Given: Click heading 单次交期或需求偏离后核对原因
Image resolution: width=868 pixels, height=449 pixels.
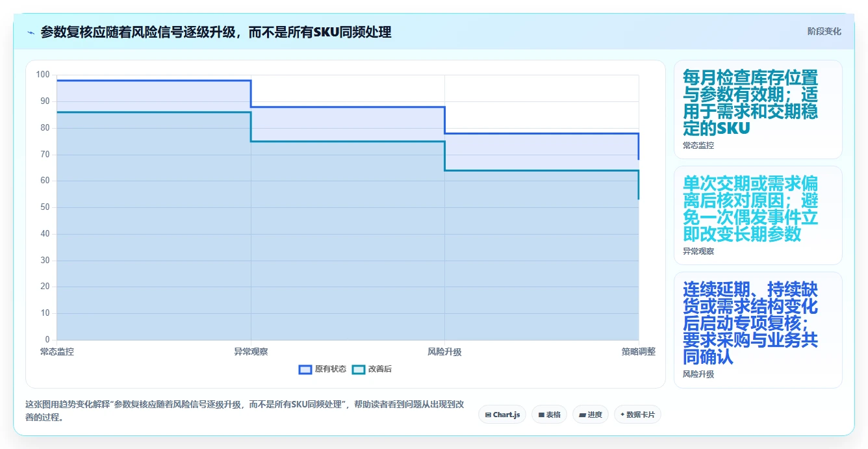Looking at the screenshot, I should point(750,209).
